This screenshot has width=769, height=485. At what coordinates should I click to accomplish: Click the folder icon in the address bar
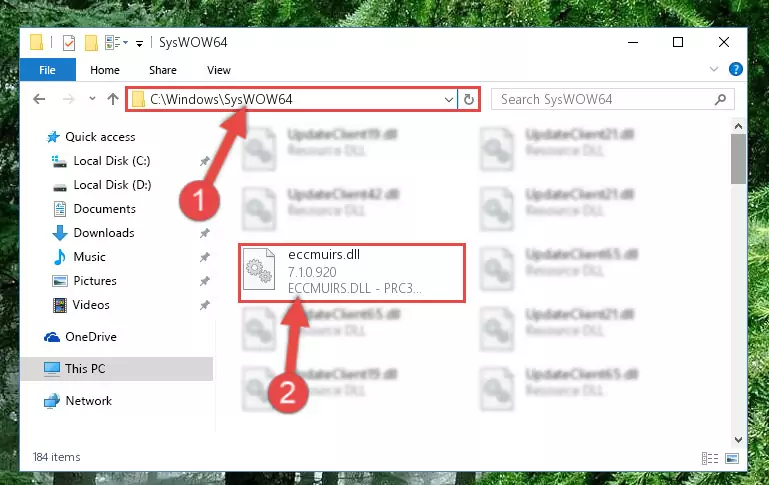138,100
